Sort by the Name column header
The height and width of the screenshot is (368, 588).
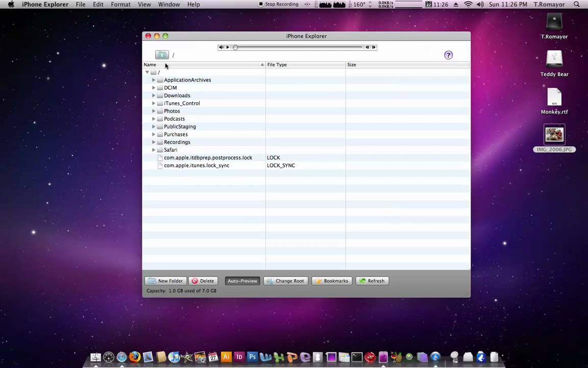[204, 64]
